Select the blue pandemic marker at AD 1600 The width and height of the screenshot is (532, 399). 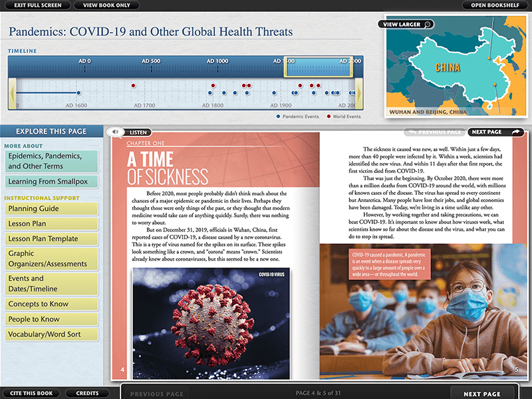(78, 92)
